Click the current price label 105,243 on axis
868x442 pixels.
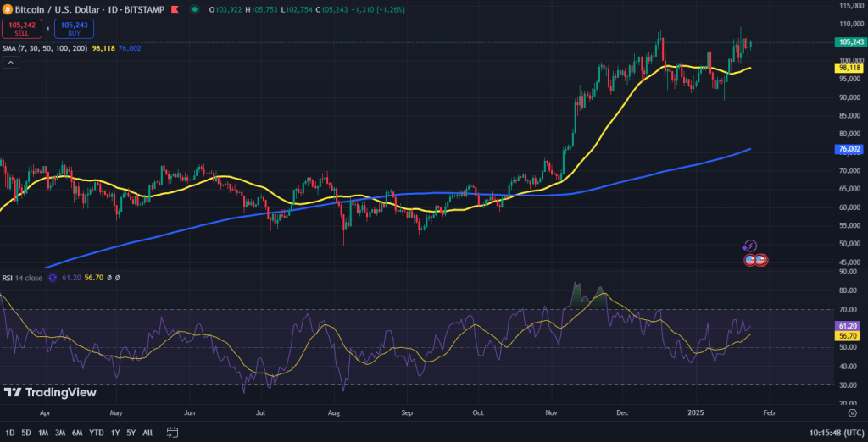[x=851, y=42]
